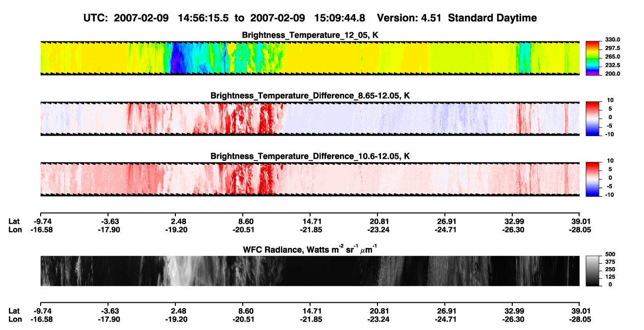
Task: Click the 500 radiance scale label
Action: (610, 254)
